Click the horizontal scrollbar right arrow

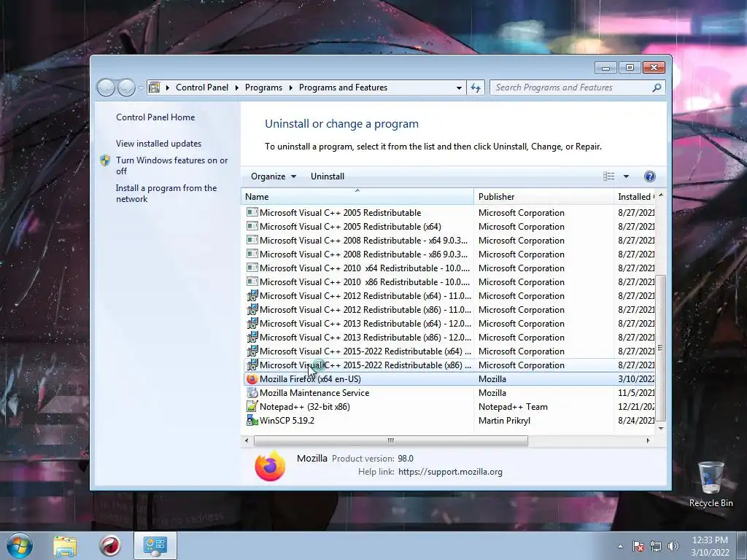pyautogui.click(x=648, y=440)
